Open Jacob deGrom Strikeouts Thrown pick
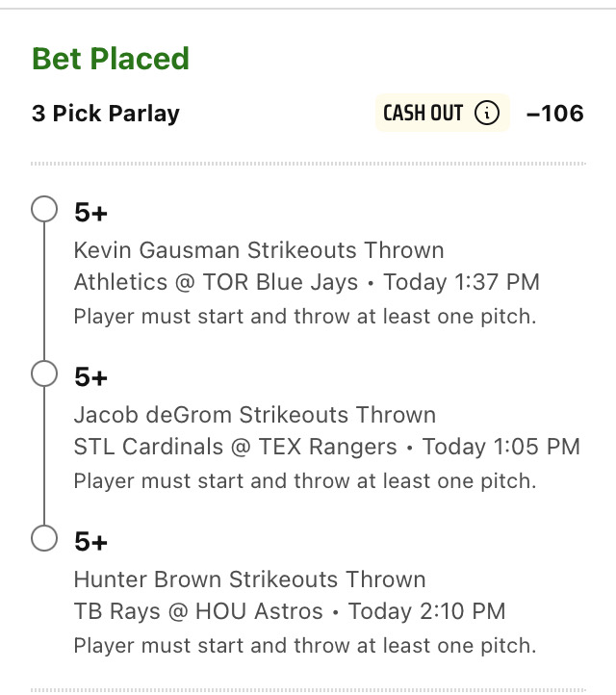Viewport: 616px width, 695px height. coord(255,415)
